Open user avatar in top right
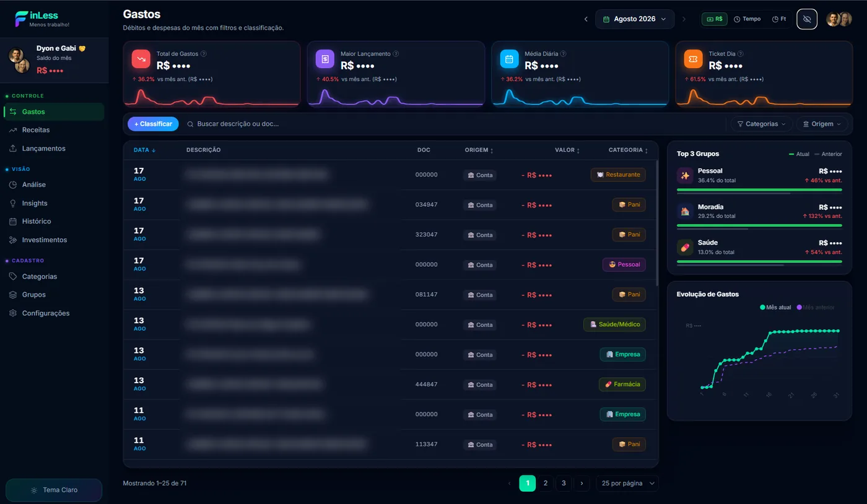The width and height of the screenshot is (867, 504). pos(839,19)
